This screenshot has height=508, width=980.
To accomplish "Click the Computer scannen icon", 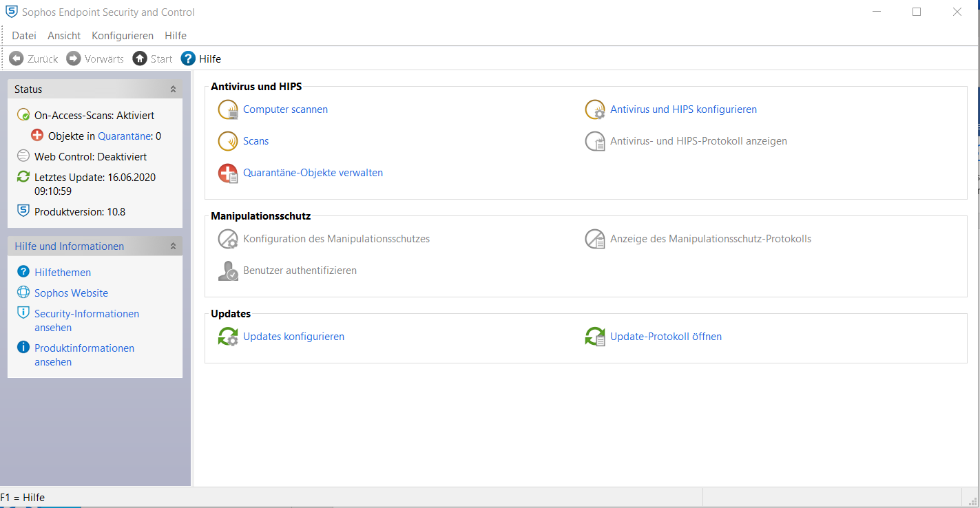I will tap(228, 109).
